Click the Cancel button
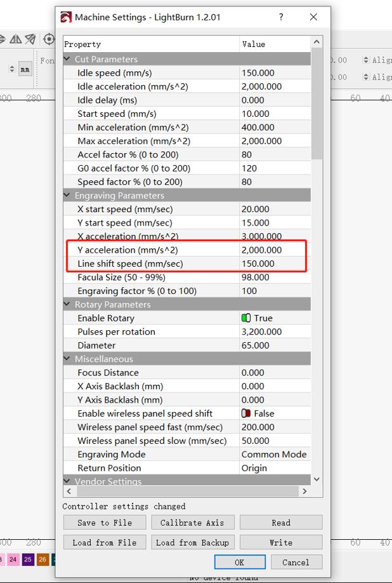Viewport: 392px width, 583px height. [296, 562]
